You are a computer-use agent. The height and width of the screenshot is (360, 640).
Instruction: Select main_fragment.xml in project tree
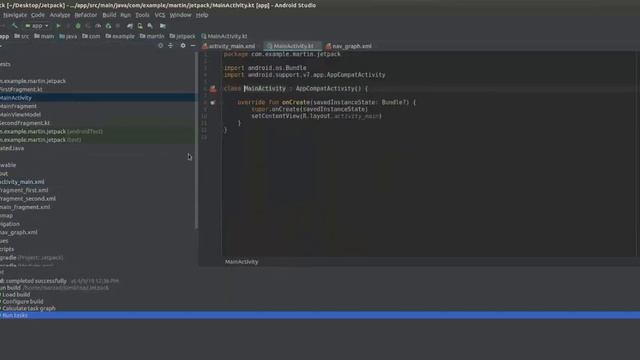point(25,207)
